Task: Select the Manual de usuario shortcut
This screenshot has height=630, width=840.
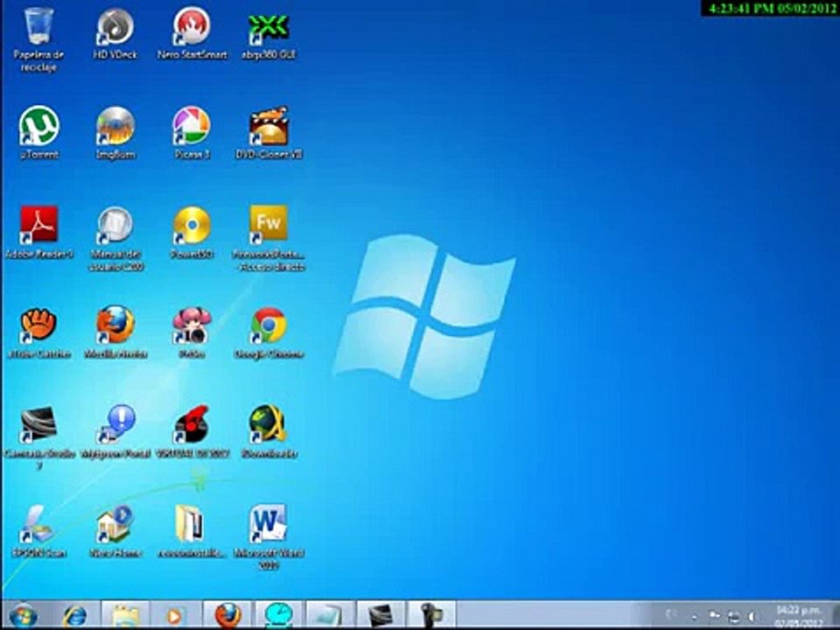Action: pos(115,239)
